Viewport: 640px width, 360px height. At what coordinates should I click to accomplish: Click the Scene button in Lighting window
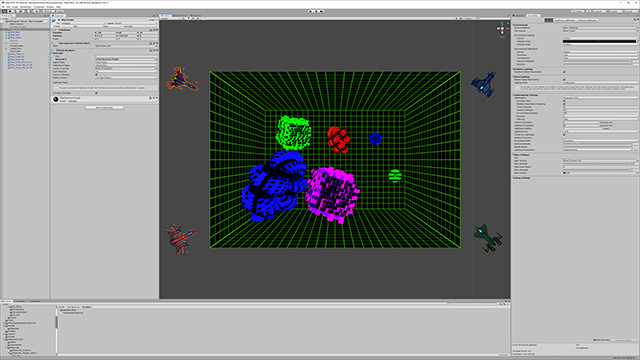tap(549, 20)
